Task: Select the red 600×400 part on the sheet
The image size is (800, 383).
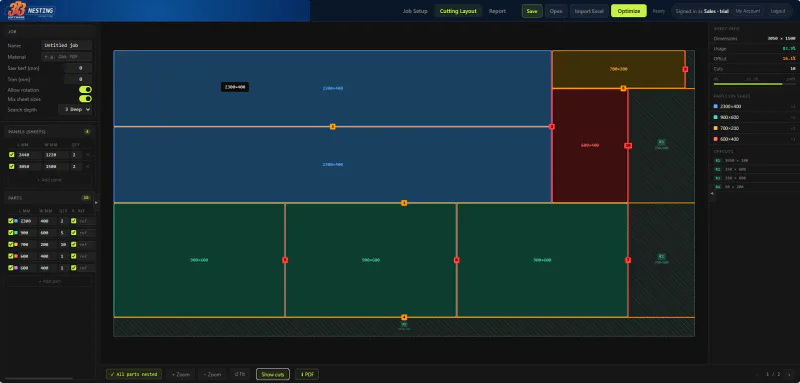Action: [x=590, y=145]
